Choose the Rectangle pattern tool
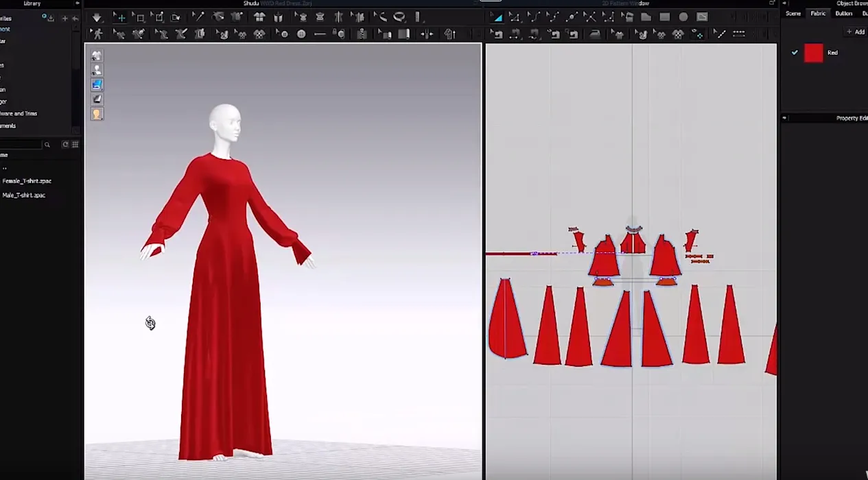Screen dimensions: 868x480 [664, 17]
